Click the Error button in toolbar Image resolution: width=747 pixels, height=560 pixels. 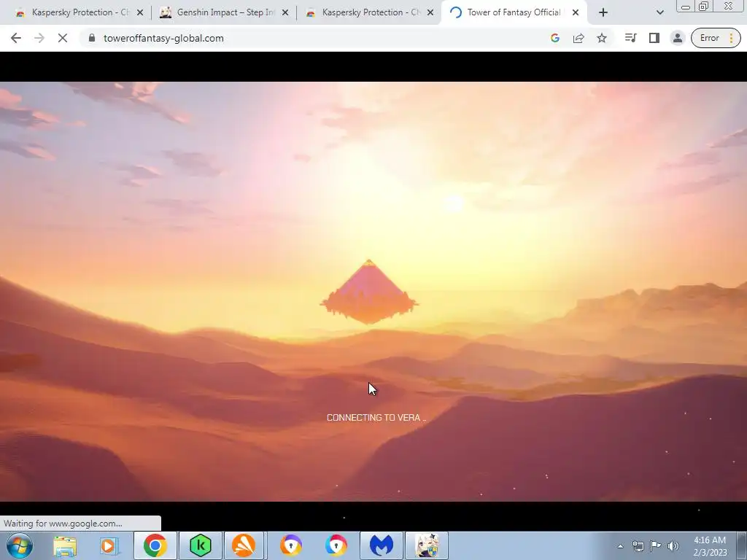(716, 38)
